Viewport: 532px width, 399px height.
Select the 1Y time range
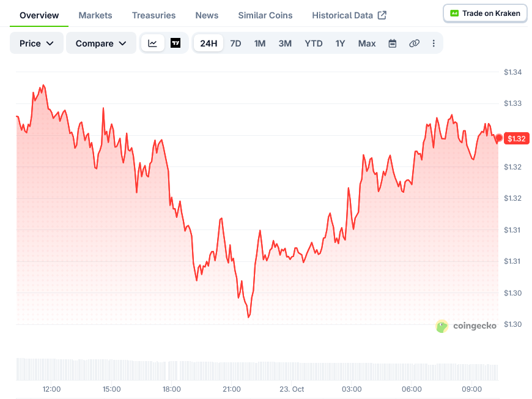pos(340,43)
